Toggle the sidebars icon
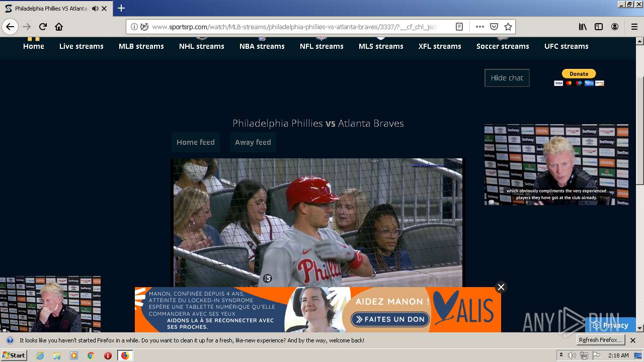The width and height of the screenshot is (644, 362). pyautogui.click(x=599, y=27)
